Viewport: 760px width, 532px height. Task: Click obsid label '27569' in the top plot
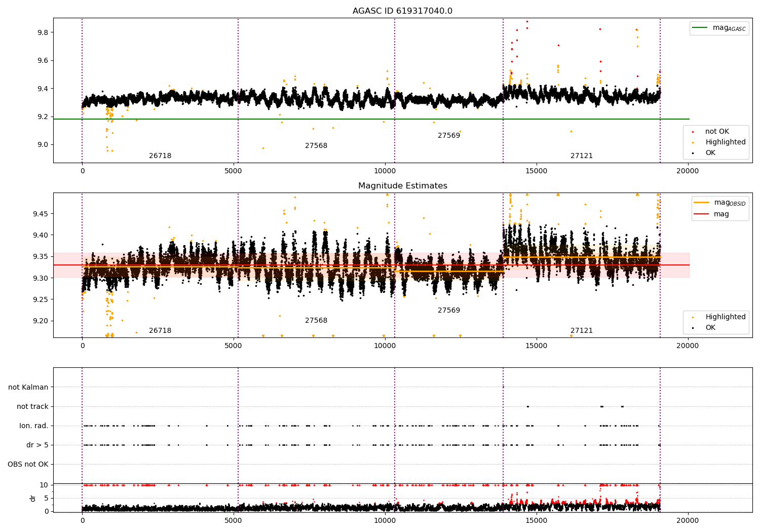[449, 136]
